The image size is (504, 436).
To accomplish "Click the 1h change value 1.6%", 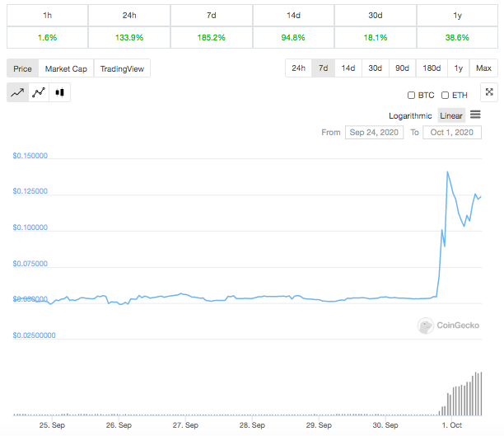I will [47, 38].
